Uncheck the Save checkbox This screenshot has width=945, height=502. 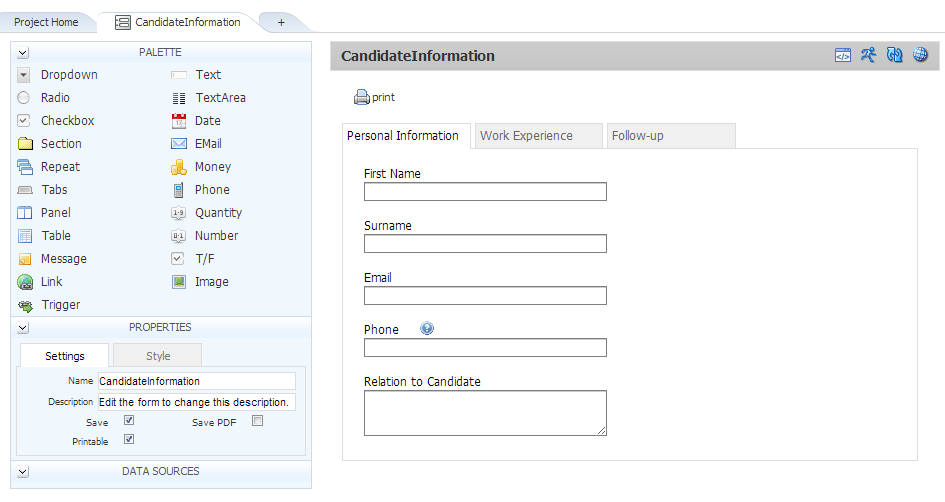pos(128,421)
